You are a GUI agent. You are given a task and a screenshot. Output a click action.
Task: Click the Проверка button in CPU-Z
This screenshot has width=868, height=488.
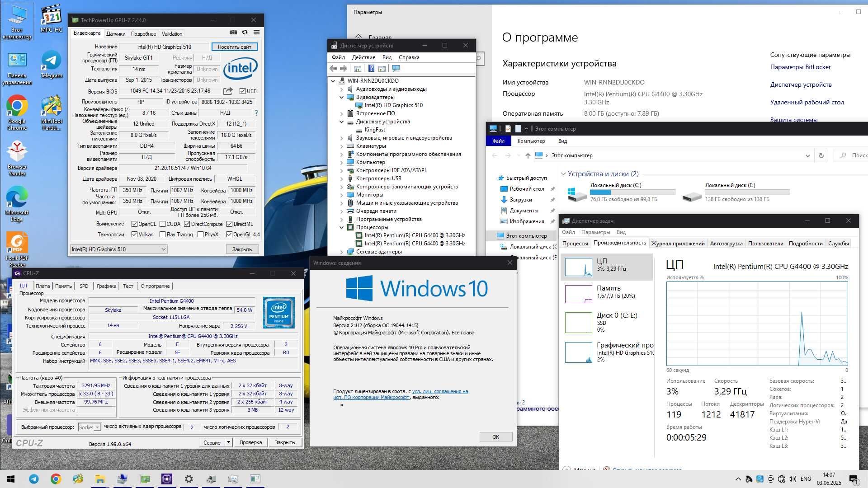click(x=250, y=442)
